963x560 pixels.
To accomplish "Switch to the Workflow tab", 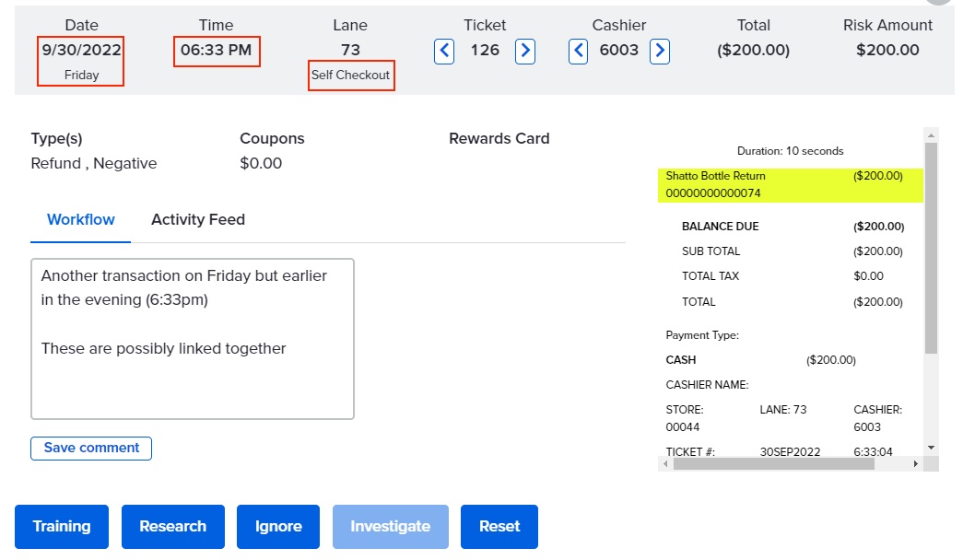I will coord(81,220).
